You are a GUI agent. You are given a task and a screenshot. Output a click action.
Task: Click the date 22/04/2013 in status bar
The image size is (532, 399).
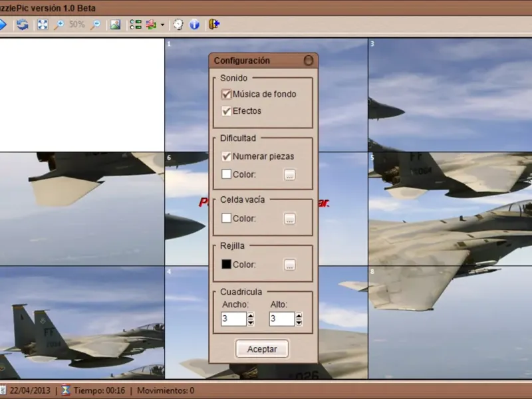[30, 390]
